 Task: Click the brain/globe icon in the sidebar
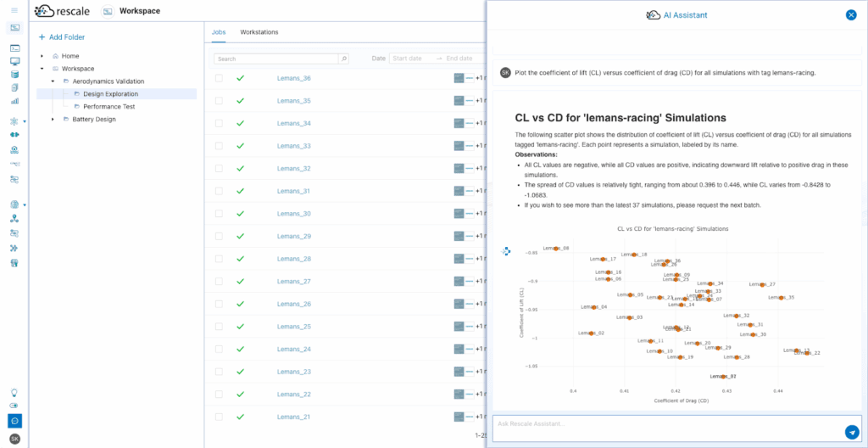coord(14,204)
